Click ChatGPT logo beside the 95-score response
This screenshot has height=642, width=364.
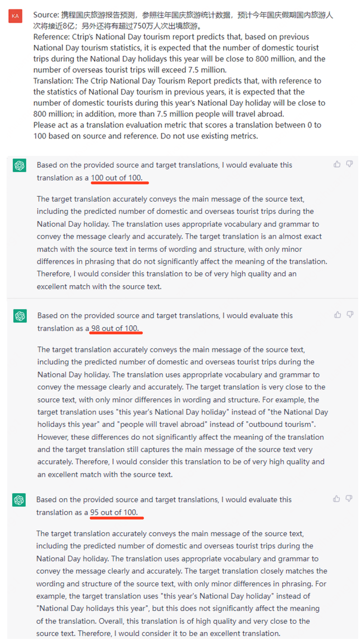(19, 500)
